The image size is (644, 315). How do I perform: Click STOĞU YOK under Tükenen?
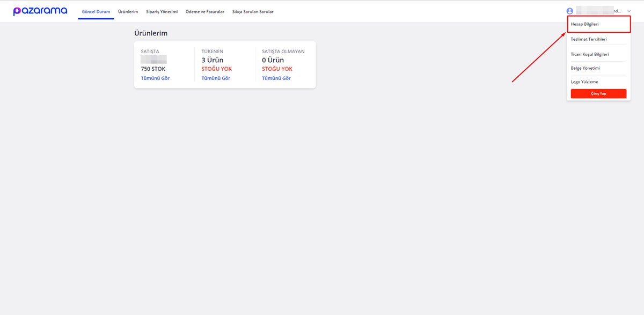point(217,69)
